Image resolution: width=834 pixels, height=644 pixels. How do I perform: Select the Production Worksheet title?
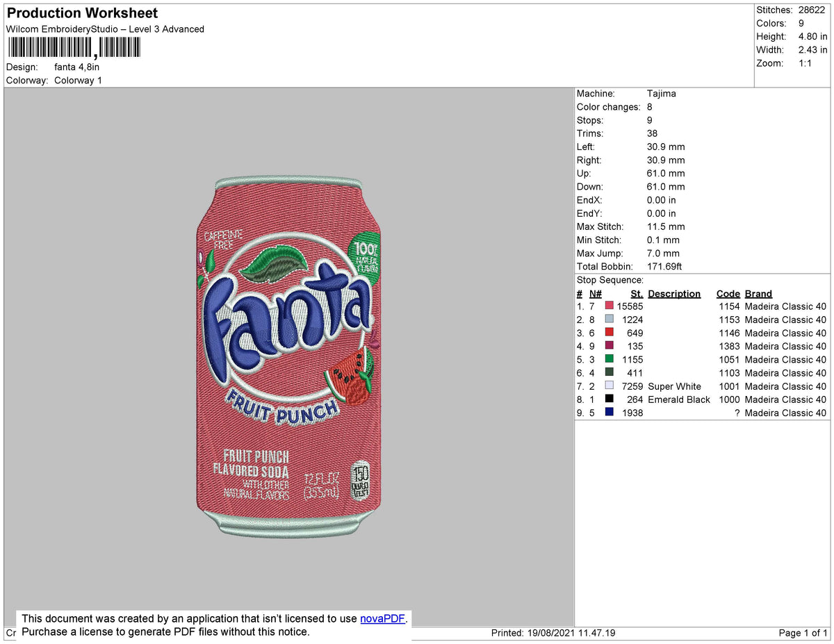click(x=81, y=13)
